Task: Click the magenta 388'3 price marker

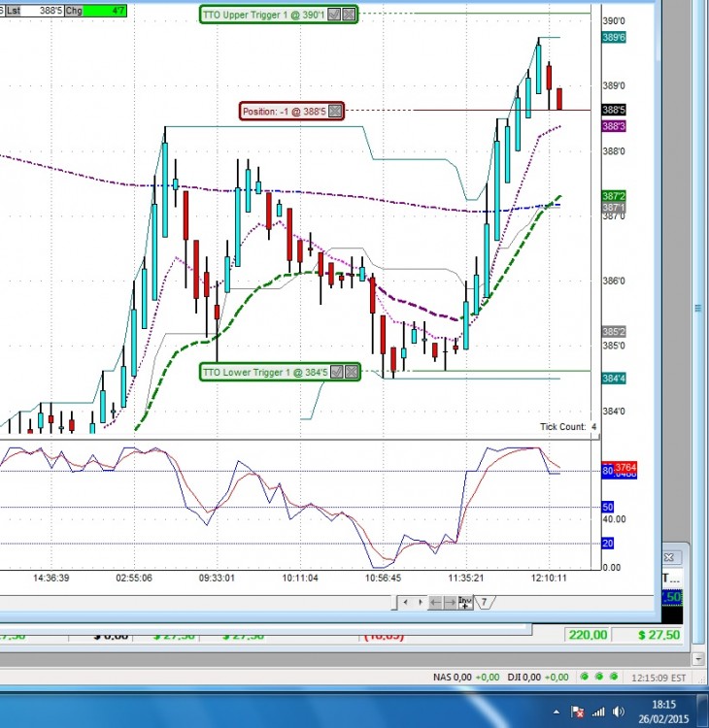Action: pyautogui.click(x=613, y=126)
